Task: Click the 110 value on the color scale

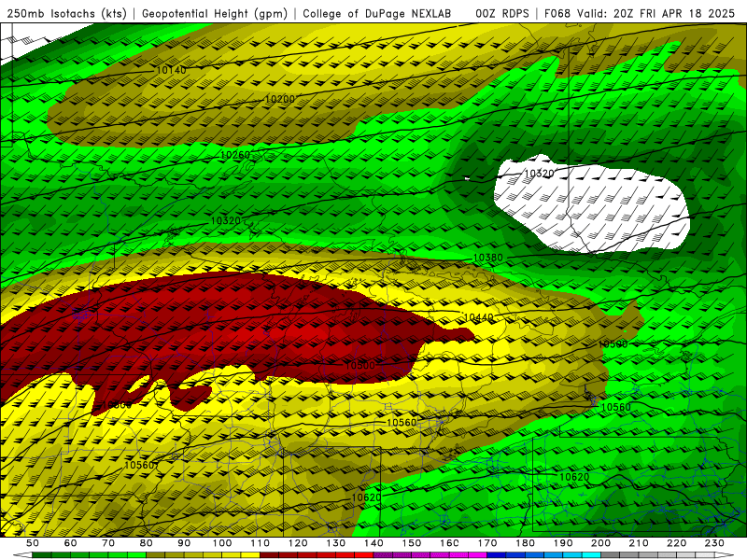Action: [x=260, y=543]
